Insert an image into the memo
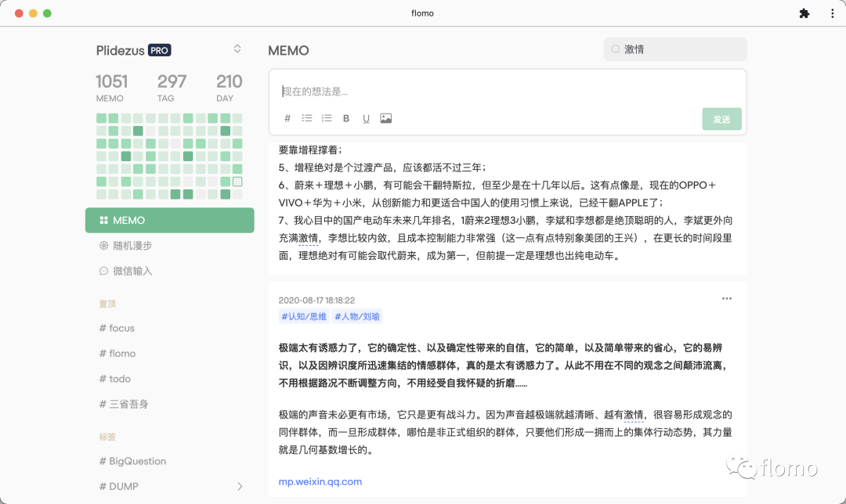The image size is (846, 504). (x=385, y=118)
